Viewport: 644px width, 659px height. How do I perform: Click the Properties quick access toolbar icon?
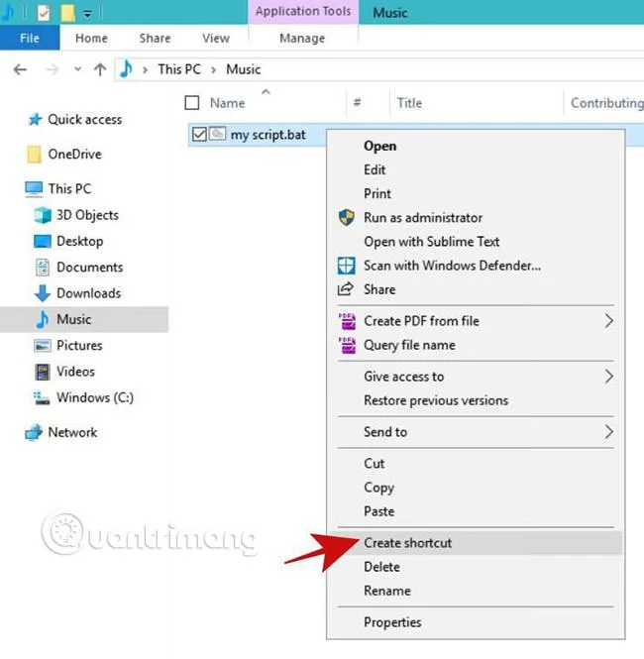pos(44,13)
